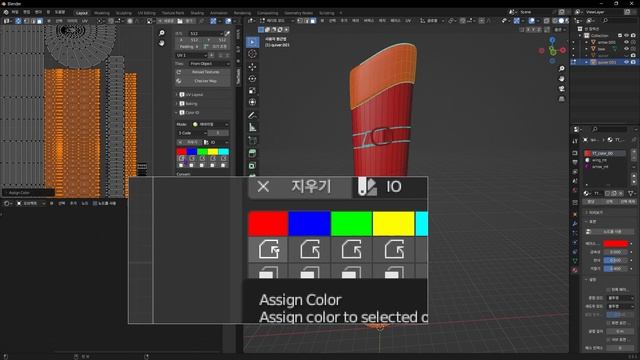640x360 pixels.
Task: Enable face select mode in 3D viewport header
Action: coord(313,20)
